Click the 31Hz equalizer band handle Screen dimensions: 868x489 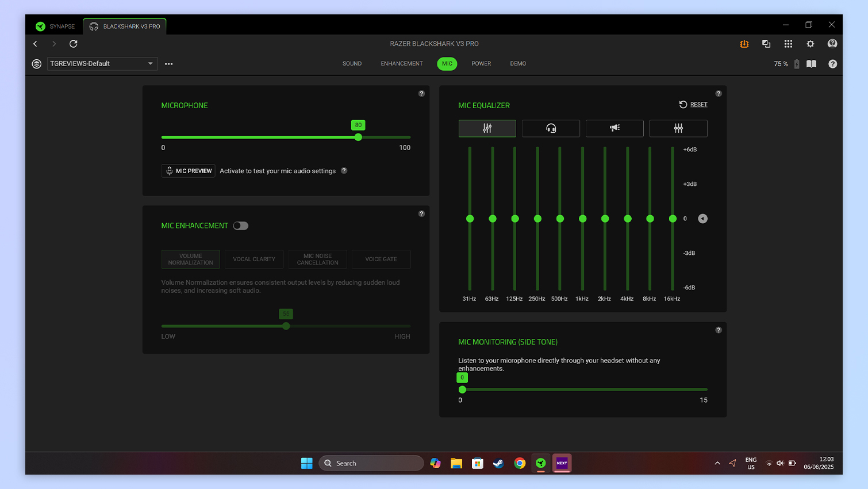pos(470,219)
